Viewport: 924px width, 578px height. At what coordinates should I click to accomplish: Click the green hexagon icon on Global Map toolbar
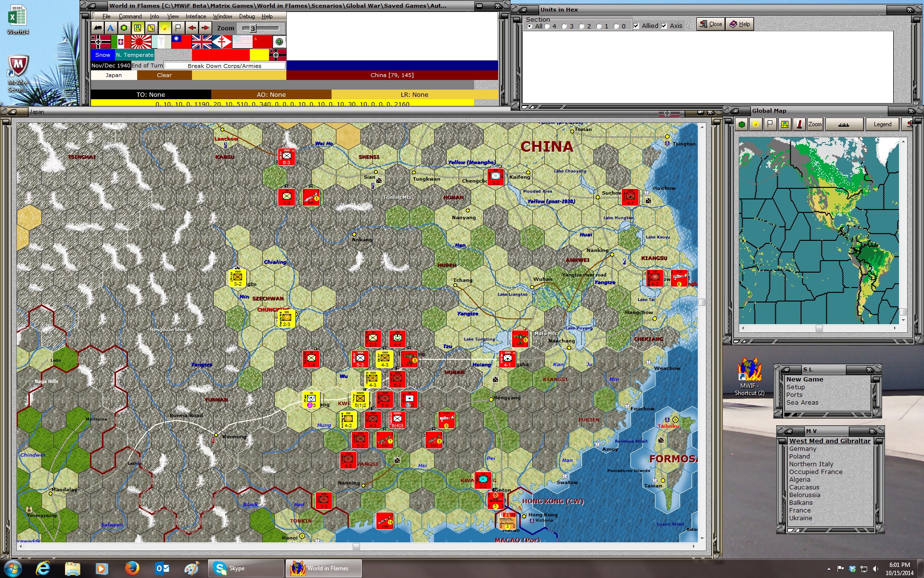click(x=741, y=124)
